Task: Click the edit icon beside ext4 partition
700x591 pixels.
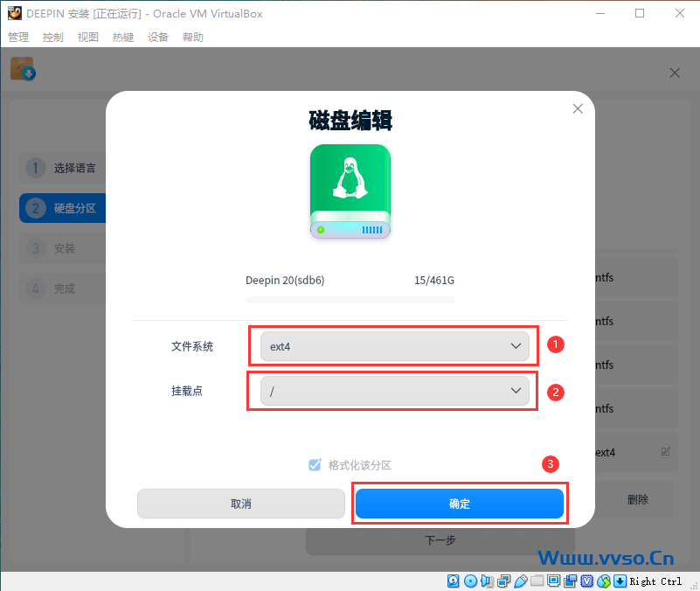Action: pyautogui.click(x=666, y=452)
